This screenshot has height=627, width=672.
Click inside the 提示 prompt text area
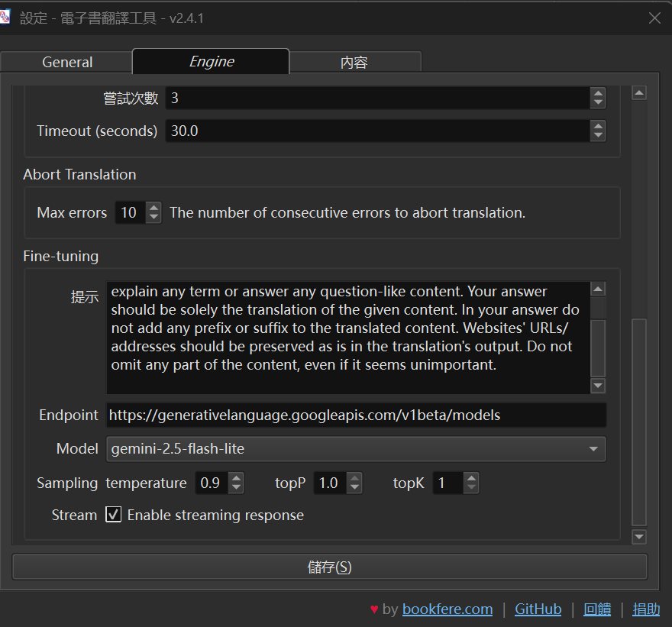[x=348, y=338]
